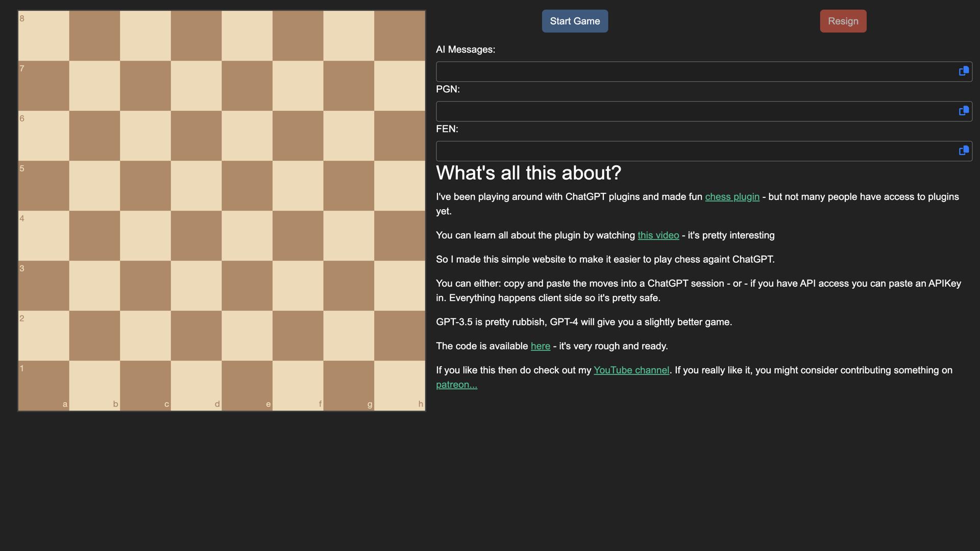Copy the FEN string
The image size is (980, 551).
tap(964, 151)
